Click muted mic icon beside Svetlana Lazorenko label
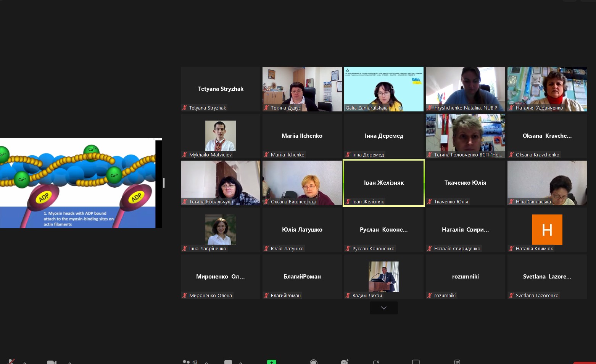Viewport: 596px width, 364px height. tap(511, 296)
